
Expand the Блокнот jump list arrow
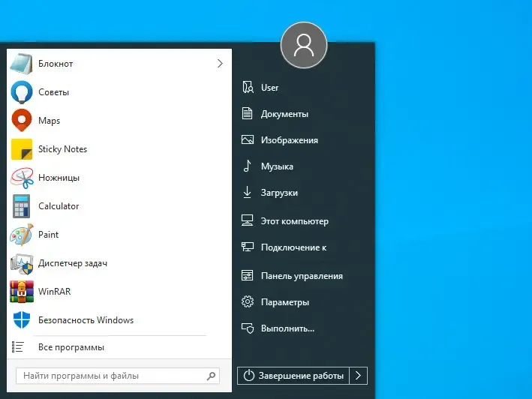coord(220,64)
